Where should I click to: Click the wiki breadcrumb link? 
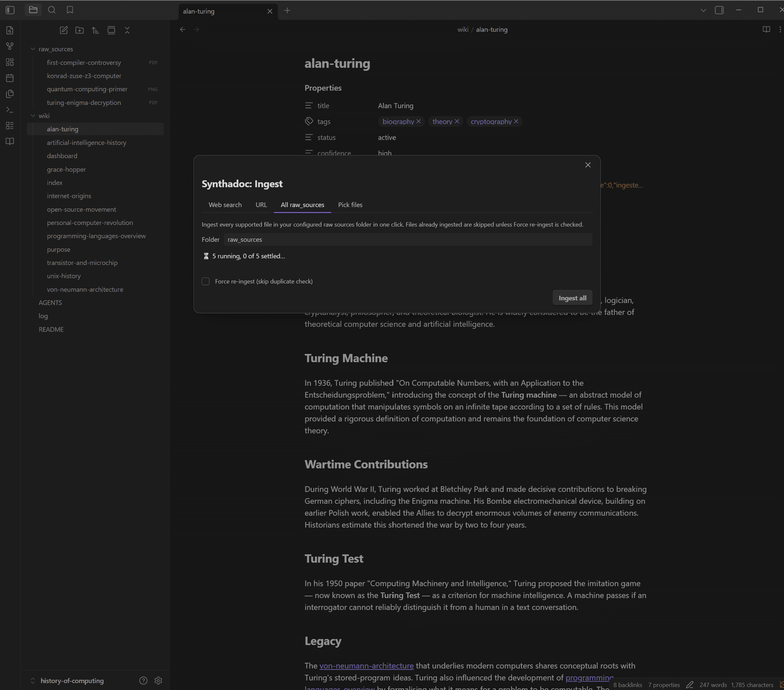pyautogui.click(x=463, y=29)
